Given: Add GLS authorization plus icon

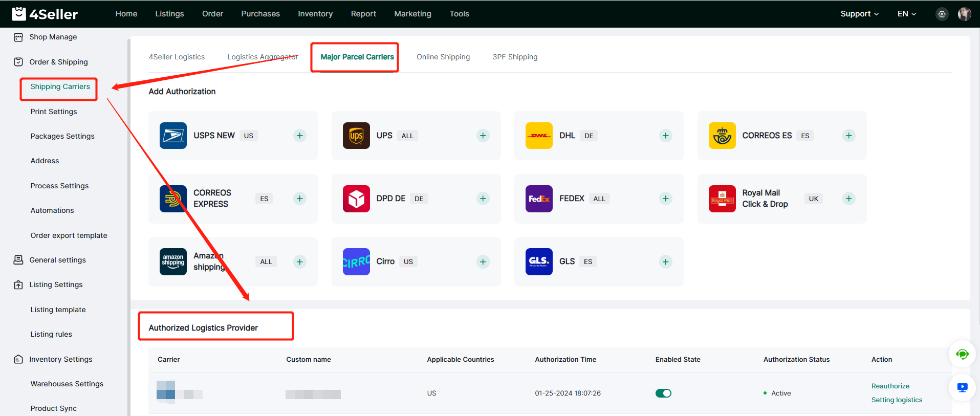Looking at the screenshot, I should click(665, 261).
